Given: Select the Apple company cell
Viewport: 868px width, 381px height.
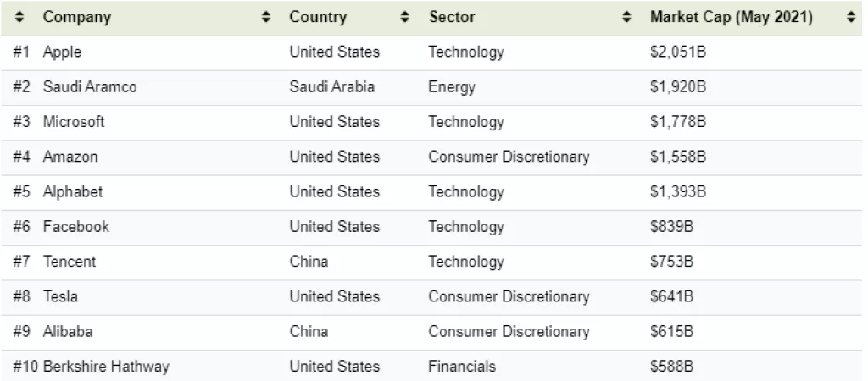Looking at the screenshot, I should pos(62,52).
